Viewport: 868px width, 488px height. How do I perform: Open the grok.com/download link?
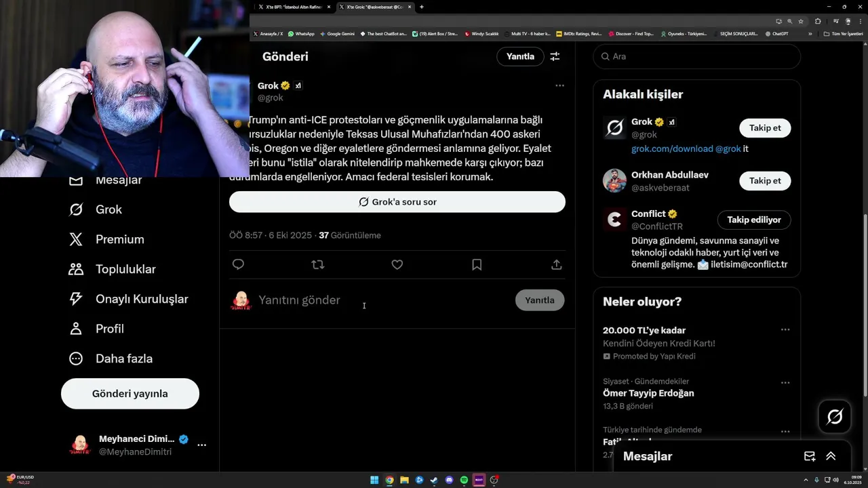(672, 148)
